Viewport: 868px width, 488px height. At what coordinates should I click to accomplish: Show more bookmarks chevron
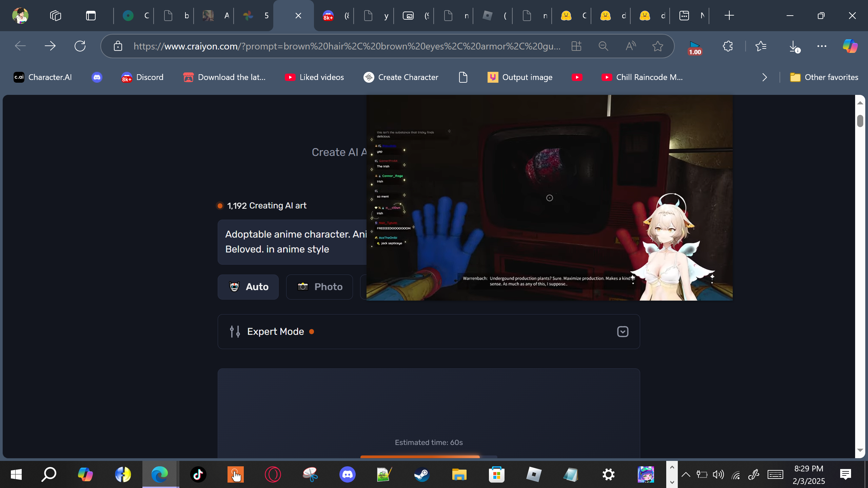[x=764, y=77]
